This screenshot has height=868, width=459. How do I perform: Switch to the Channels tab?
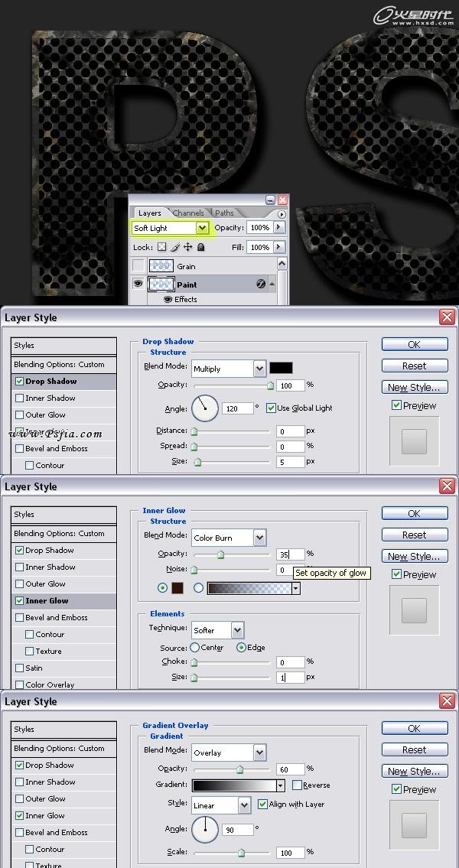188,213
